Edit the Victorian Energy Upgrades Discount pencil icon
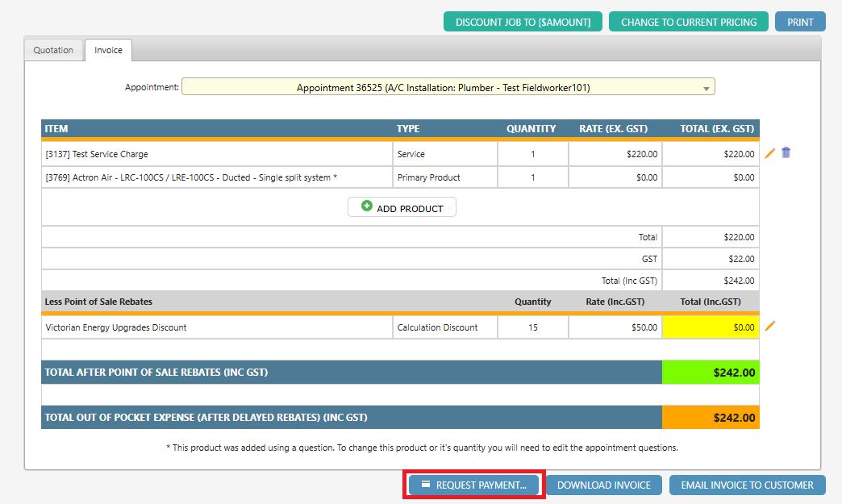Image resolution: width=842 pixels, height=504 pixels. (x=769, y=327)
